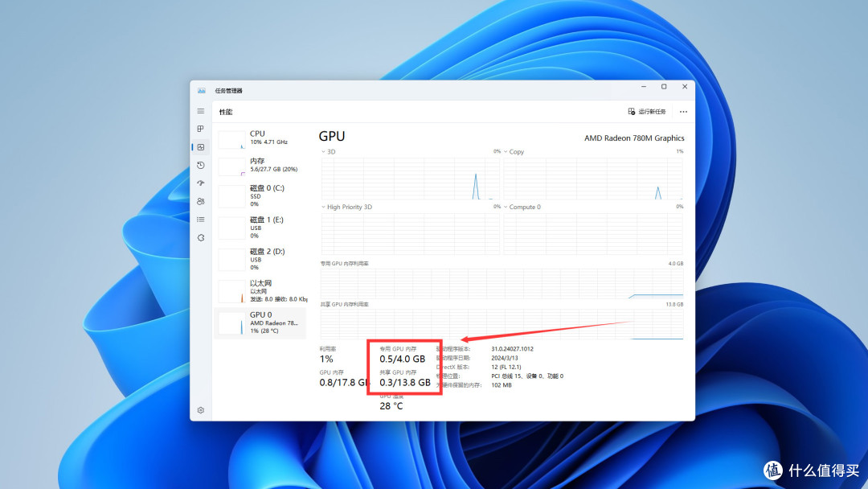868x489 pixels.
Task: Click the '0.3/13.8 GB' shared memory value
Action: coord(404,382)
